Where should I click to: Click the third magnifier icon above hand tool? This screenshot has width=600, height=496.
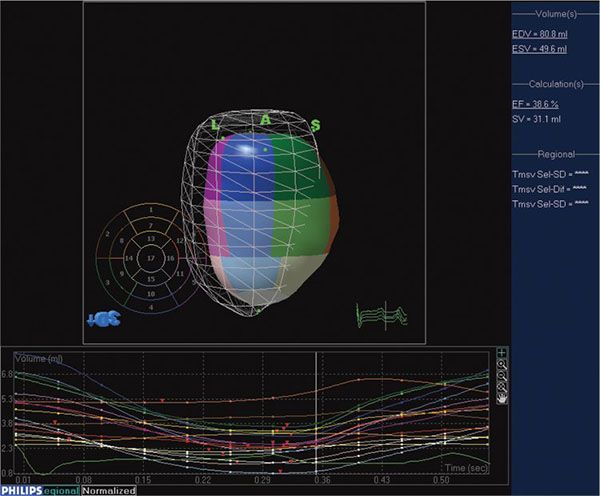(x=503, y=386)
